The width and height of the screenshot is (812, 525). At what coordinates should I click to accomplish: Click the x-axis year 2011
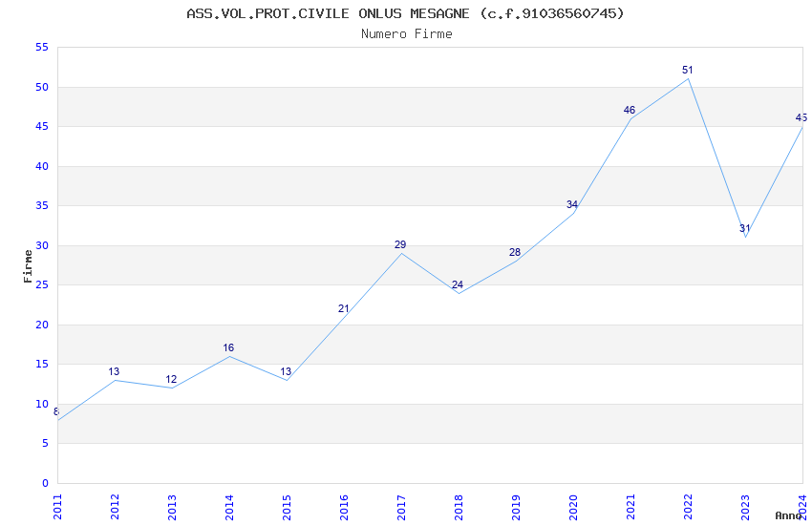(x=57, y=507)
